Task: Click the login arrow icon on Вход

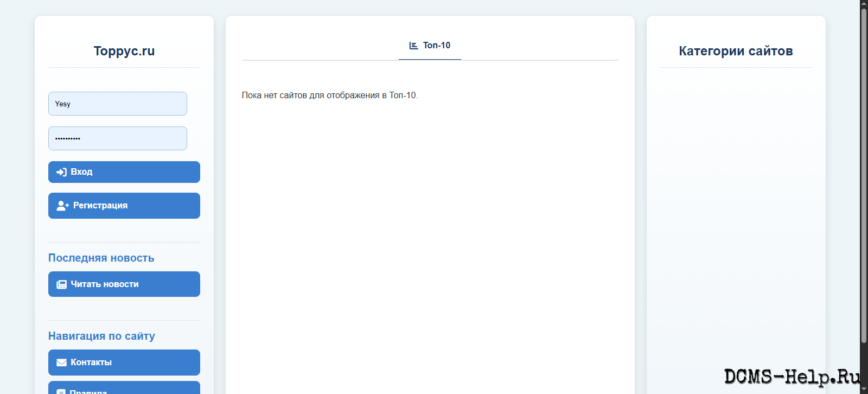Action: pyautogui.click(x=61, y=172)
